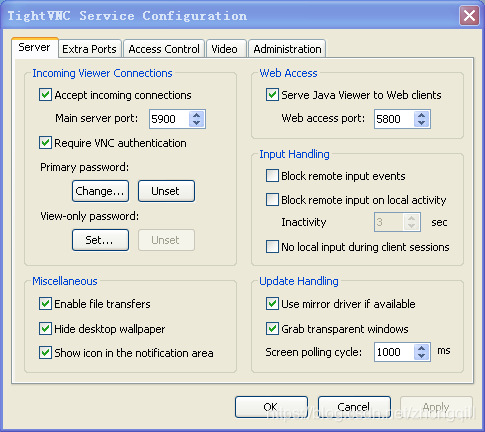Open the Access Control tab
This screenshot has height=432, width=485.
pyautogui.click(x=164, y=49)
